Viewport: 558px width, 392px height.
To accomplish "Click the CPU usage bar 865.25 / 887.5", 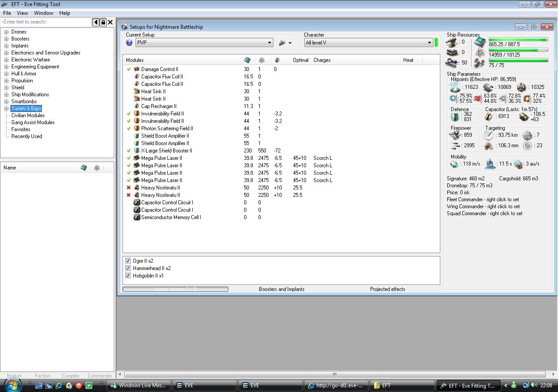I will point(518,40).
